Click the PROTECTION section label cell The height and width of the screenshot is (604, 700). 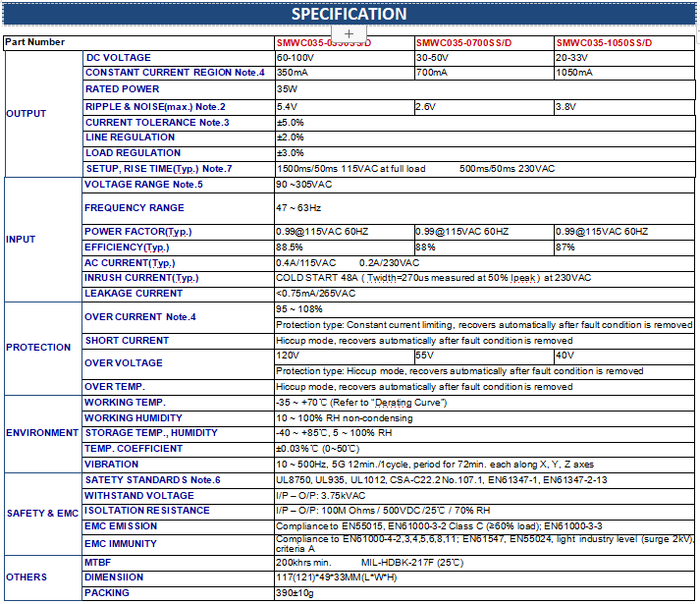click(x=38, y=347)
